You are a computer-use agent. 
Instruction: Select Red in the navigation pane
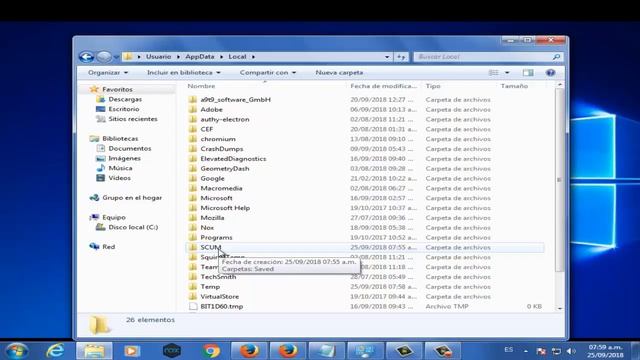tap(109, 247)
